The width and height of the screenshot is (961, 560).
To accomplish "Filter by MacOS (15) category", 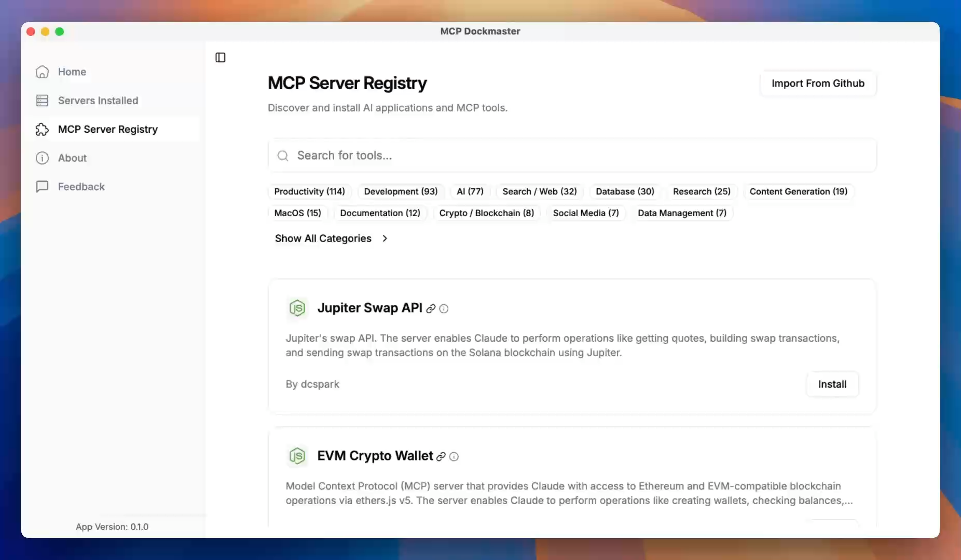I will (298, 213).
